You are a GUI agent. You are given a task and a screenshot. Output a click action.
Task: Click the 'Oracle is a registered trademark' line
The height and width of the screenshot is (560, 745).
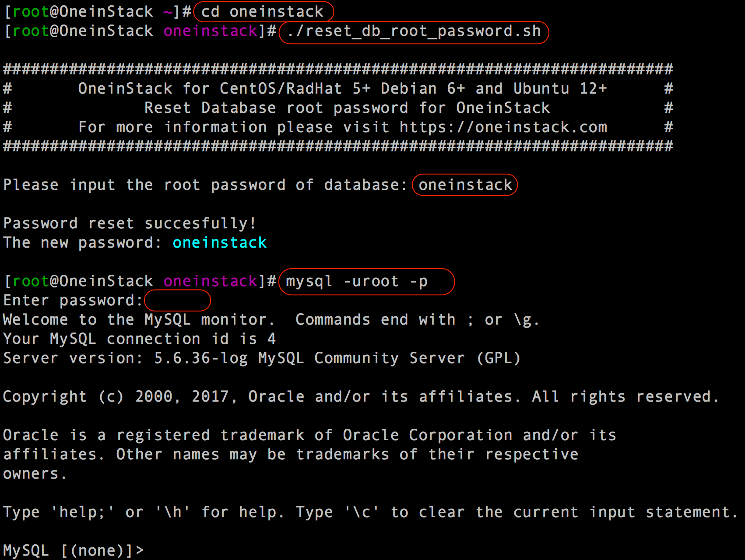point(309,435)
